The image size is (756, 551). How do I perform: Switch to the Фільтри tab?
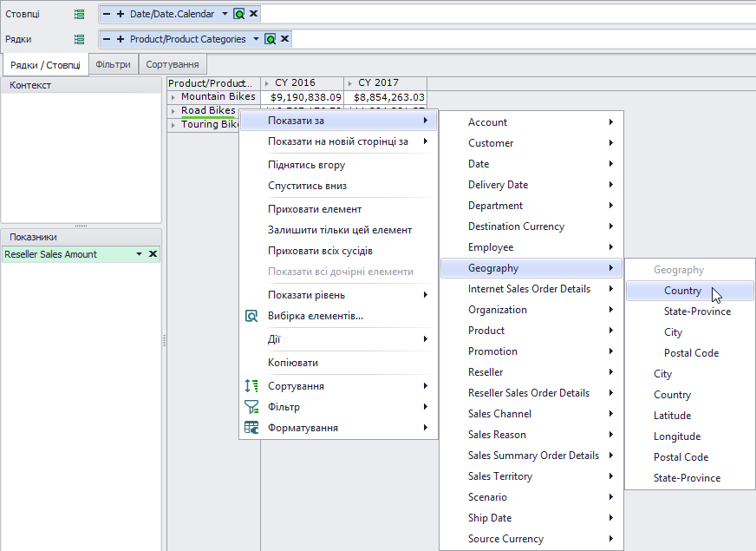[114, 64]
